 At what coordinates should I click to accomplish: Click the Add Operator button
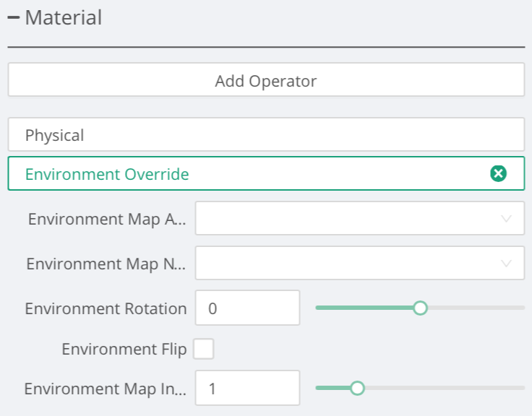265,80
